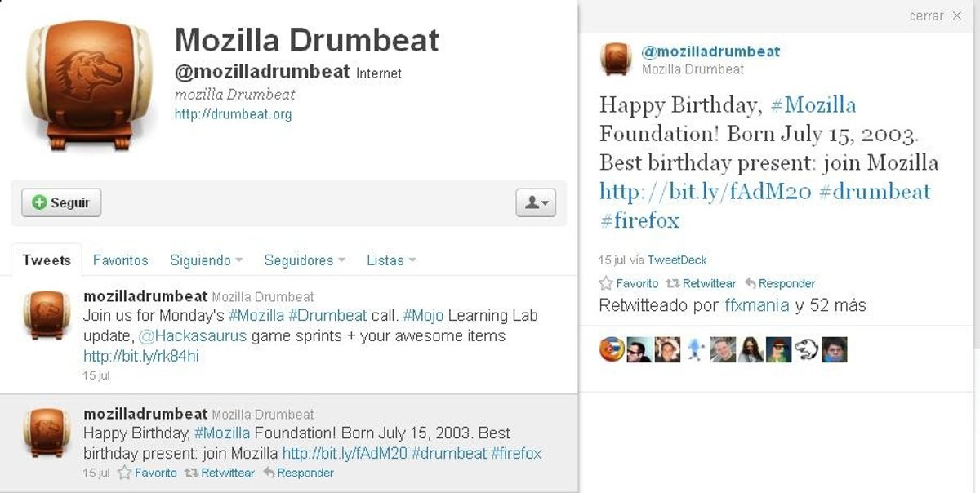Open the user actions dropdown with person icon
980x493 pixels.
pyautogui.click(x=536, y=202)
